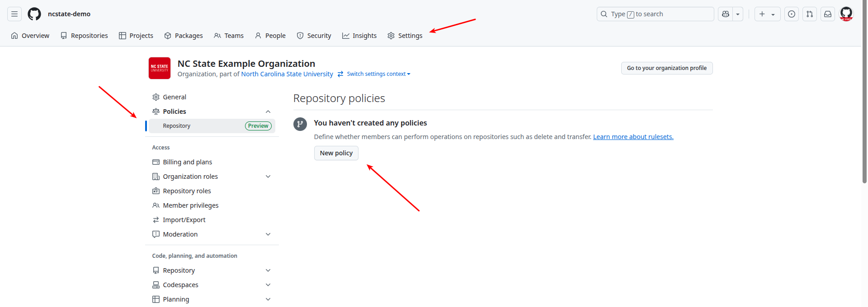Click the NC State organization logo
This screenshot has width=868, height=307.
tap(160, 68)
